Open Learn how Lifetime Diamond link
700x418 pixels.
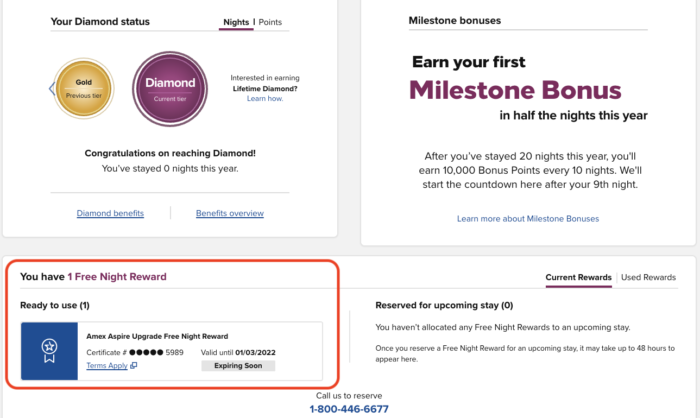[x=265, y=99]
